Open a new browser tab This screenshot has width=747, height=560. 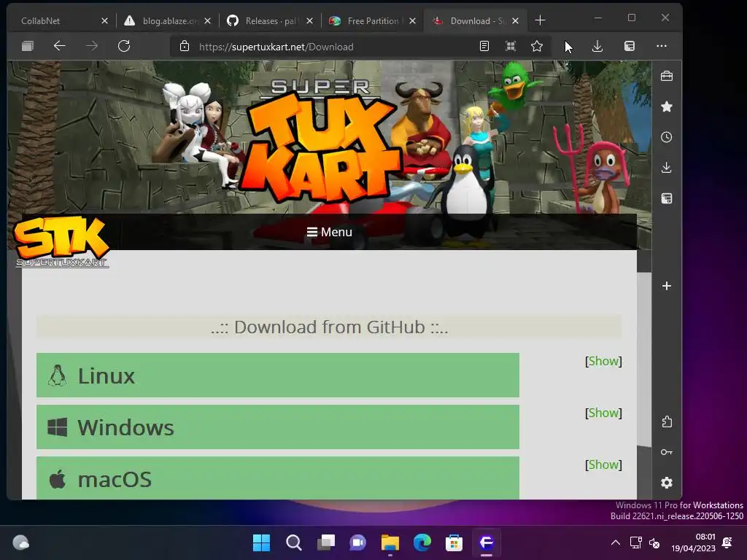(541, 20)
